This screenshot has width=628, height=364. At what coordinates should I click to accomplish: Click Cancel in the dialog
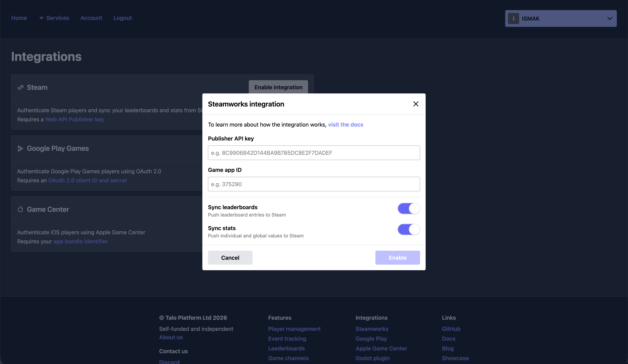pos(230,258)
